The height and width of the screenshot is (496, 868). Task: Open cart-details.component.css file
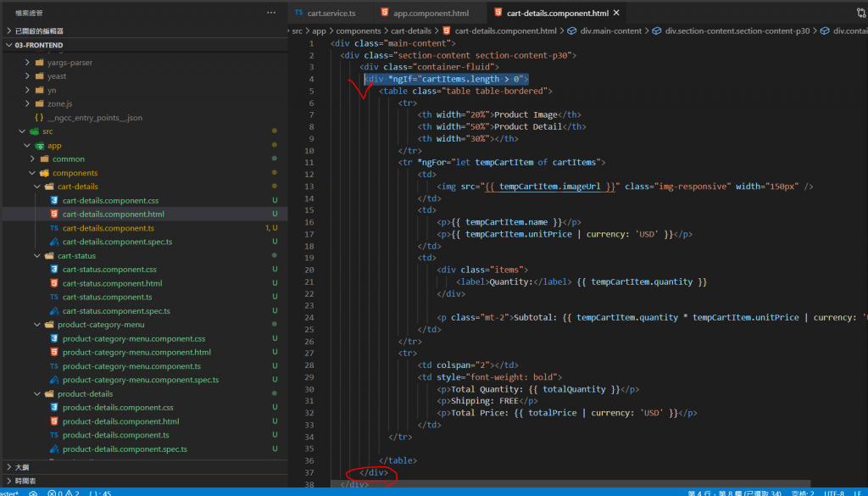(x=110, y=200)
